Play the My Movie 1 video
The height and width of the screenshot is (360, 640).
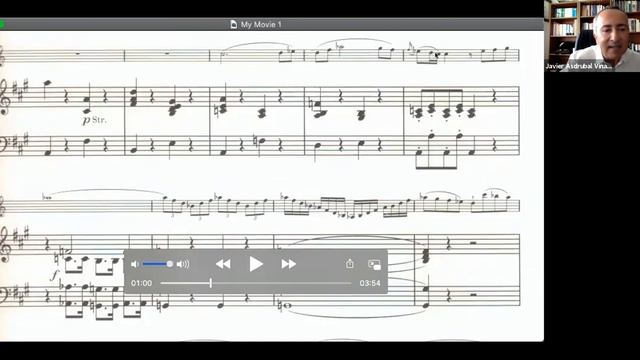pyautogui.click(x=256, y=264)
